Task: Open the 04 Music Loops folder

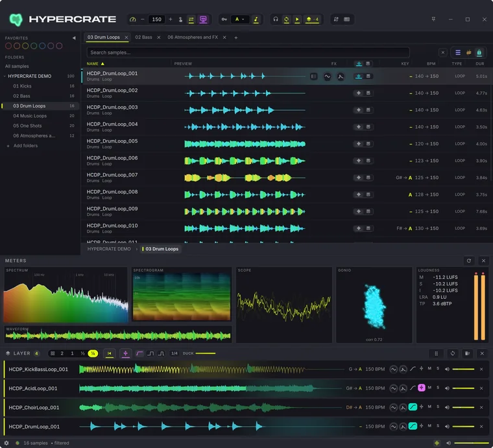Action: coord(30,115)
